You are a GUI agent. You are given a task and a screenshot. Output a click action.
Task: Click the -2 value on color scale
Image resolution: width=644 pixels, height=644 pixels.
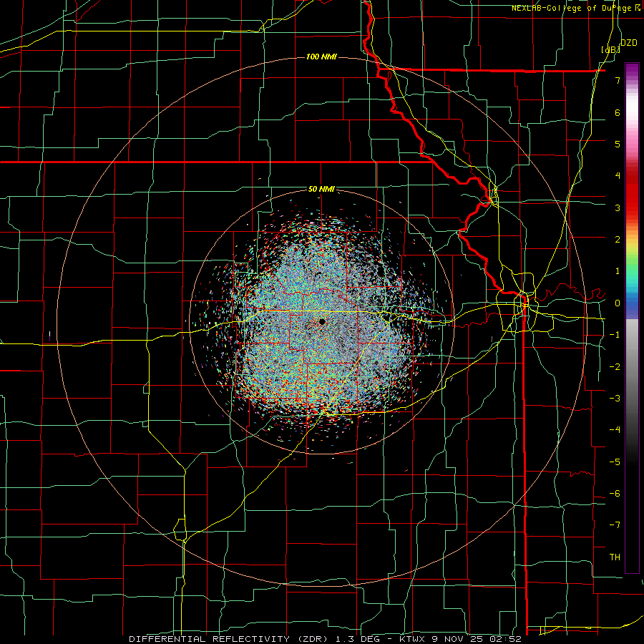point(615,367)
